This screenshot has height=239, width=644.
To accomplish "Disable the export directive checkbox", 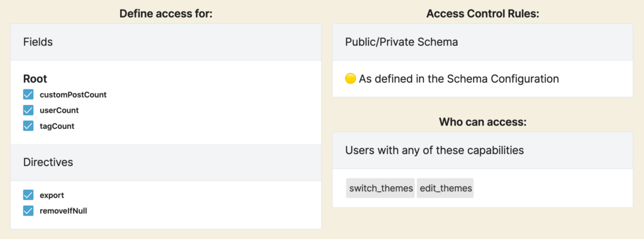I will tap(28, 195).
